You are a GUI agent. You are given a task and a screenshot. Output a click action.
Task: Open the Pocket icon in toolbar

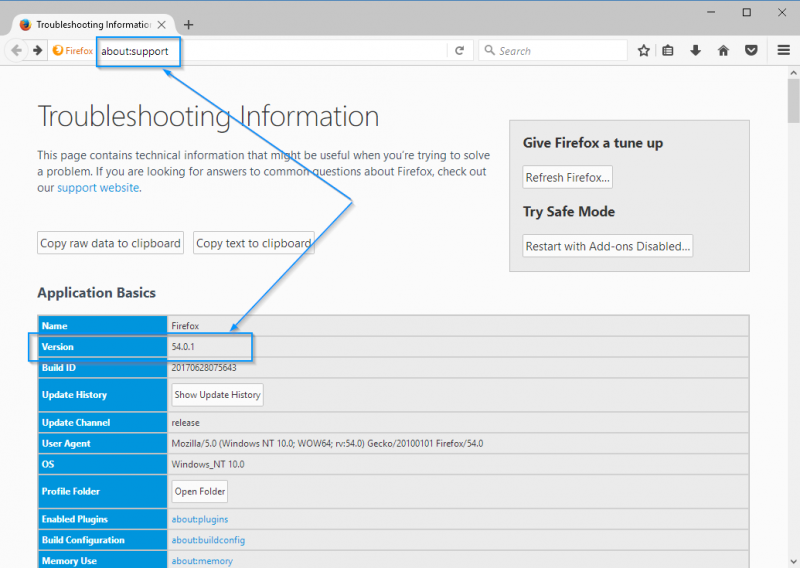click(751, 51)
